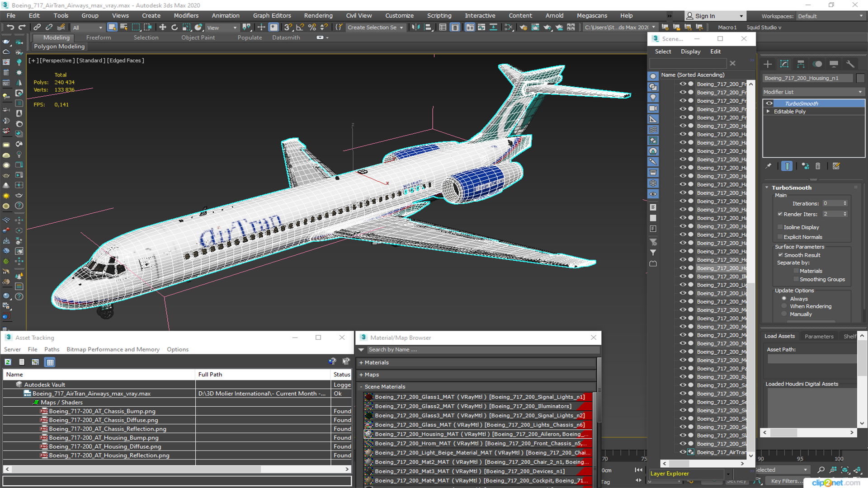Click Refresh icon in Asset Tracking
868x488 pixels.
(x=8, y=362)
